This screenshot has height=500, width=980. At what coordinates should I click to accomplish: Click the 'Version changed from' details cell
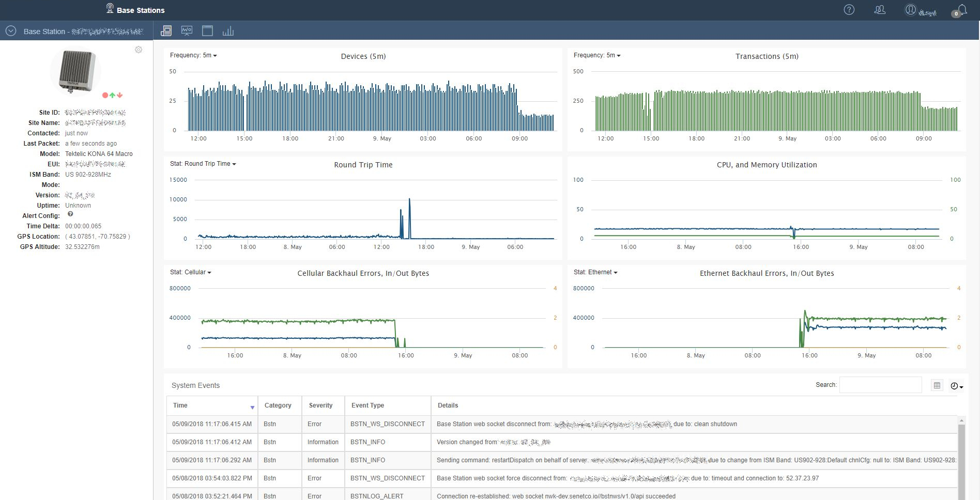point(694,442)
